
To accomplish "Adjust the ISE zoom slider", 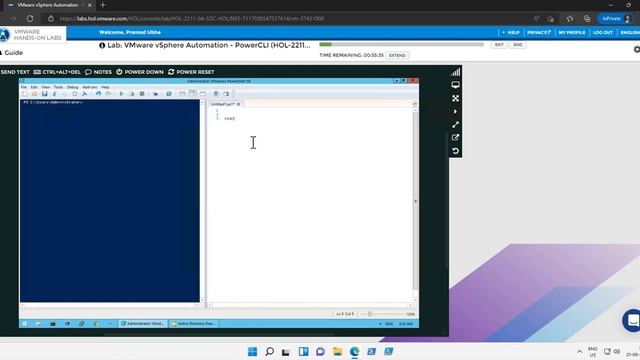I will pos(370,314).
